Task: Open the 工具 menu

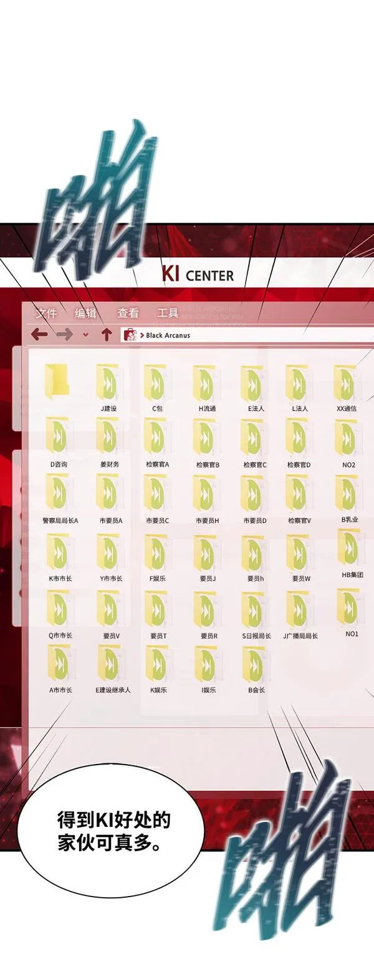Action: pyautogui.click(x=168, y=313)
